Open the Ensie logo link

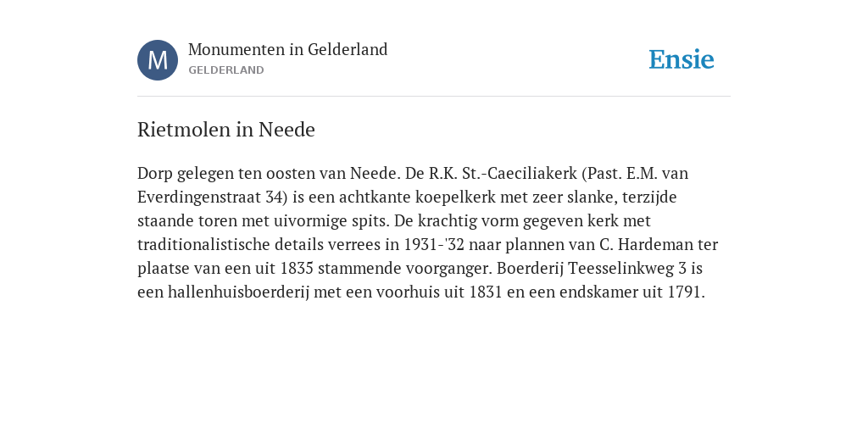682,59
